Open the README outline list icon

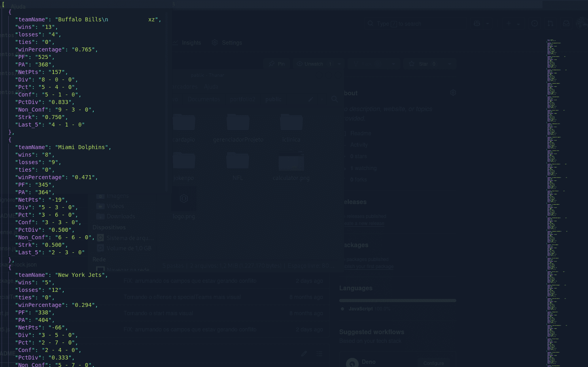(320, 354)
